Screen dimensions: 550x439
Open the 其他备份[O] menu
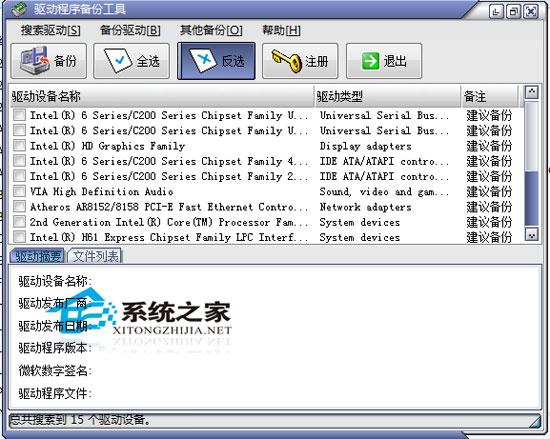[x=211, y=31]
